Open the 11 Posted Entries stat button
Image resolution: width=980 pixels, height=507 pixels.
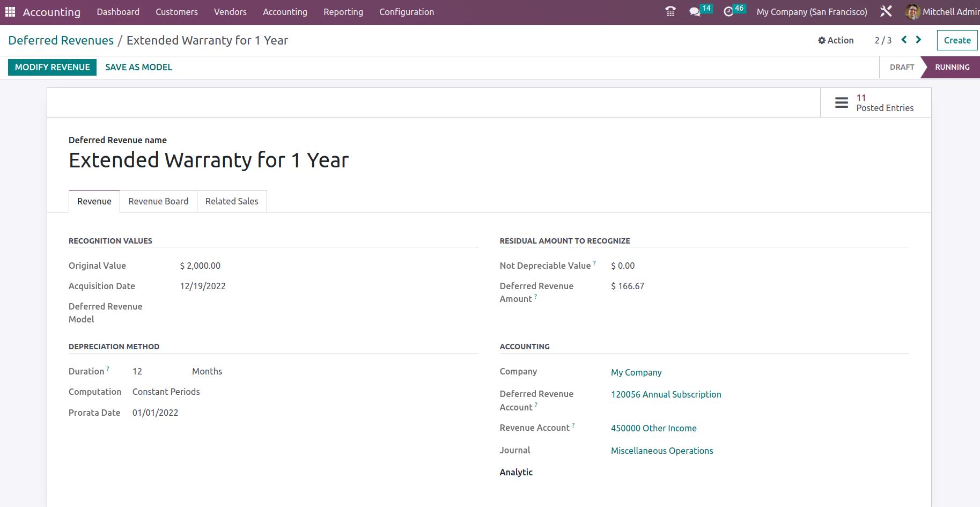pos(875,102)
